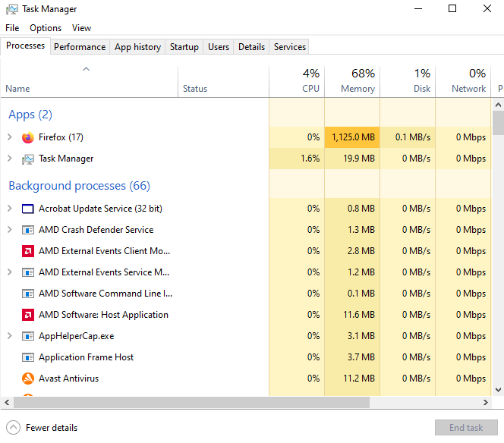Viewport: 504px width, 443px height.
Task: Switch to the Performance tab
Action: pos(80,47)
